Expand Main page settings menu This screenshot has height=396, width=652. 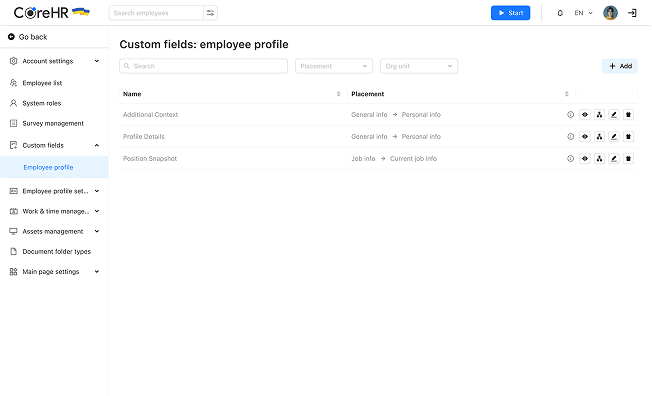coord(54,272)
